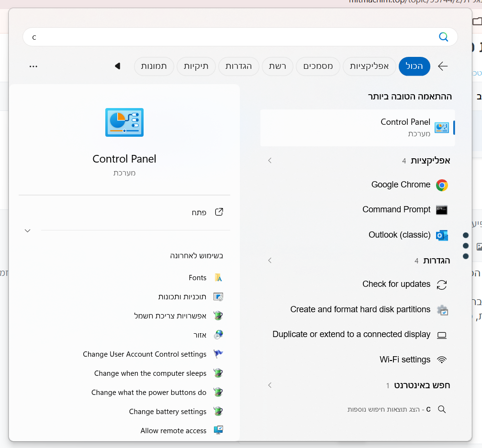Click the connected display monitor icon
Image resolution: width=482 pixels, height=448 pixels.
(x=442, y=335)
